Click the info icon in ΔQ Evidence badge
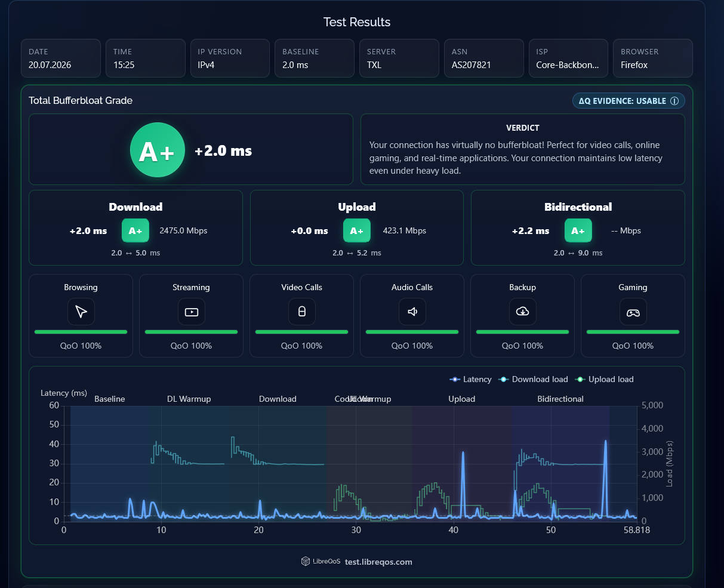The image size is (724, 588). (x=674, y=101)
